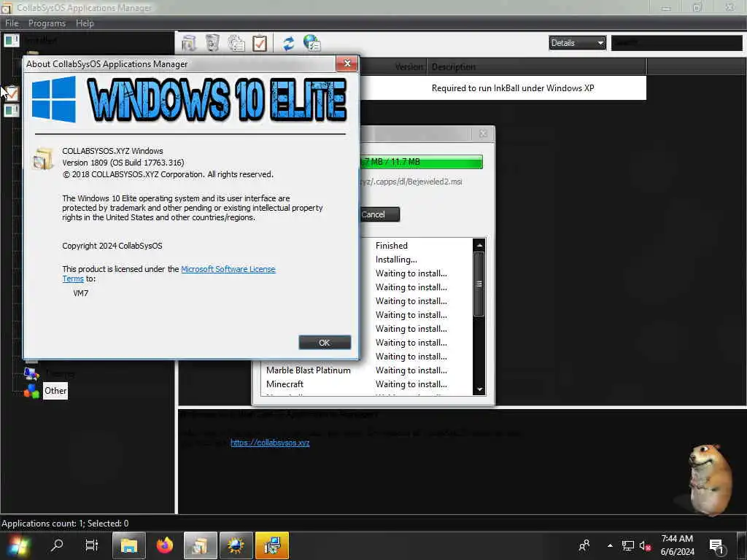The width and height of the screenshot is (747, 560).
Task: Close the download dialog window
Action: click(483, 134)
